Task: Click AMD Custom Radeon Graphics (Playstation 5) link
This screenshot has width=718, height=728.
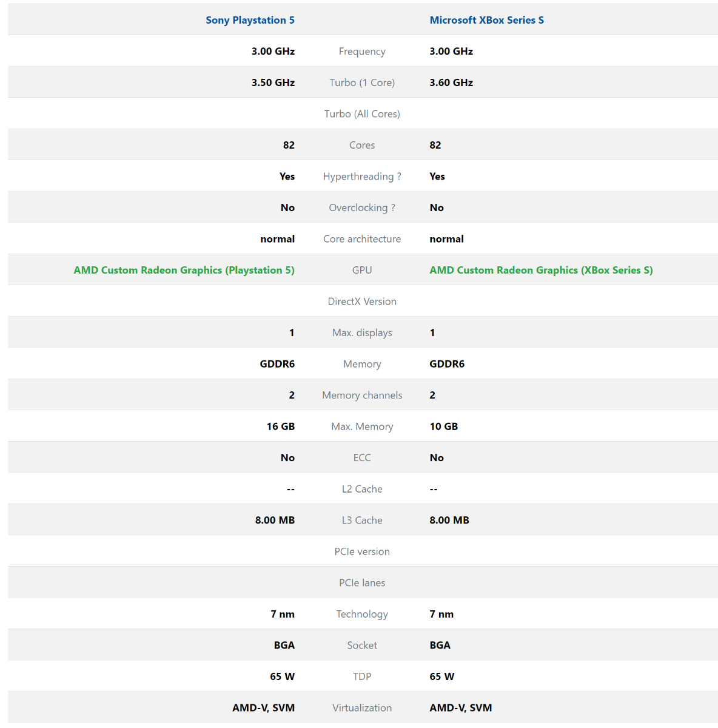Action: (184, 270)
